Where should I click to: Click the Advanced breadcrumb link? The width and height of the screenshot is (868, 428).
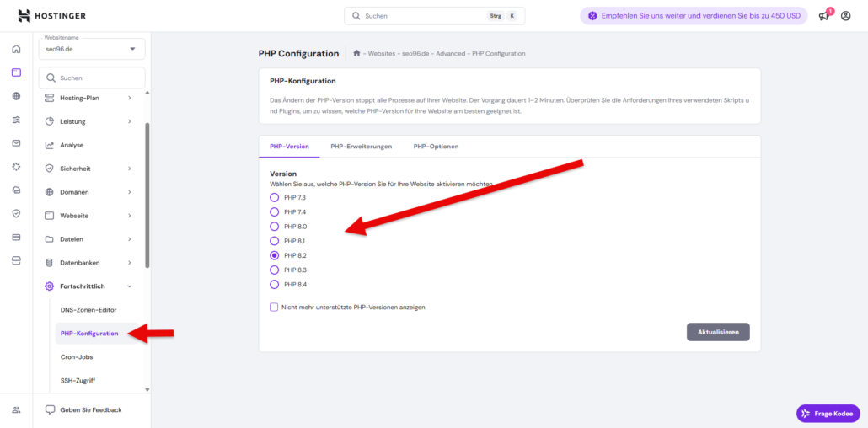(450, 54)
